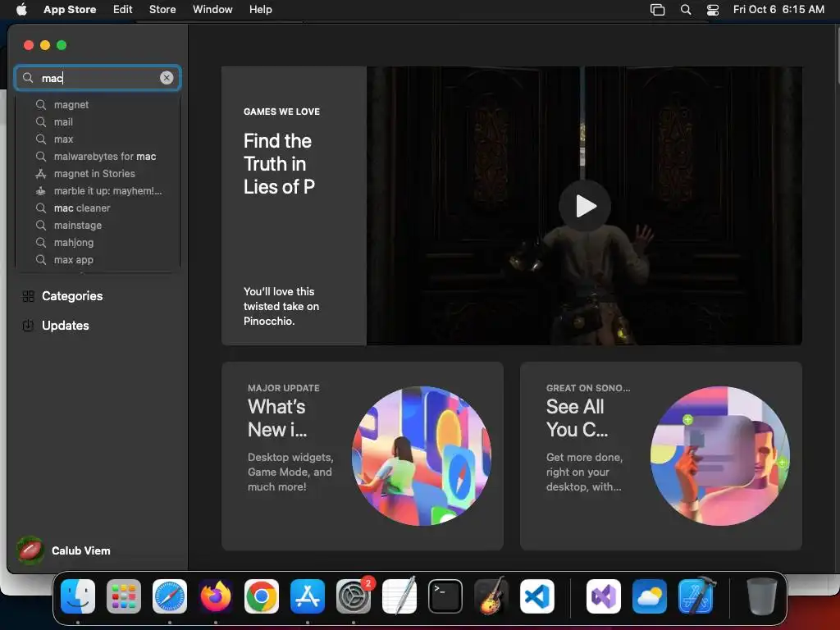Open the Help menu
The height and width of the screenshot is (630, 840).
click(260, 9)
